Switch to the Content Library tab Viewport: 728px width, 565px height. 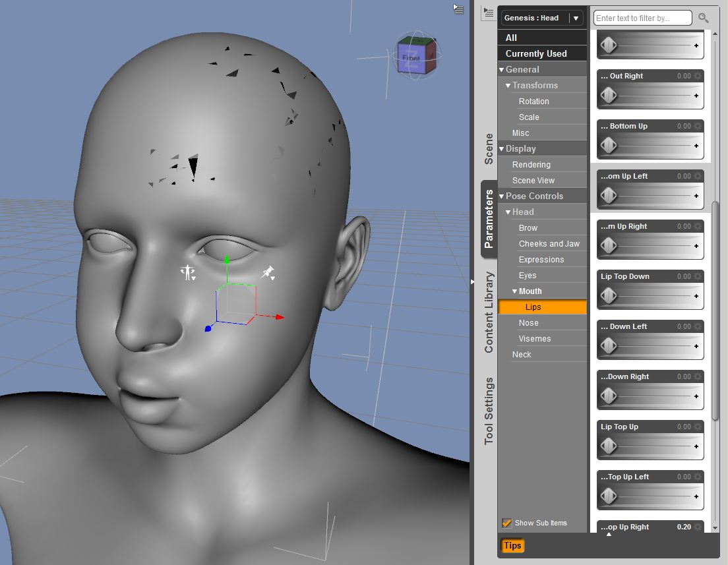pos(489,312)
